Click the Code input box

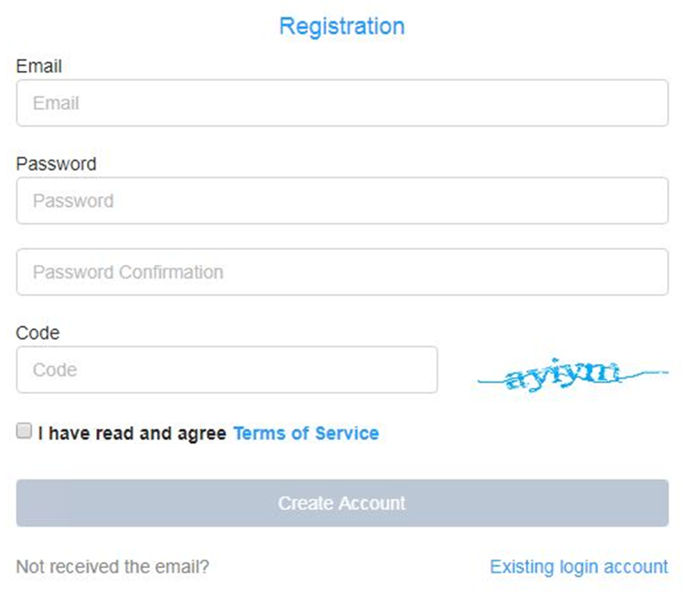point(227,370)
